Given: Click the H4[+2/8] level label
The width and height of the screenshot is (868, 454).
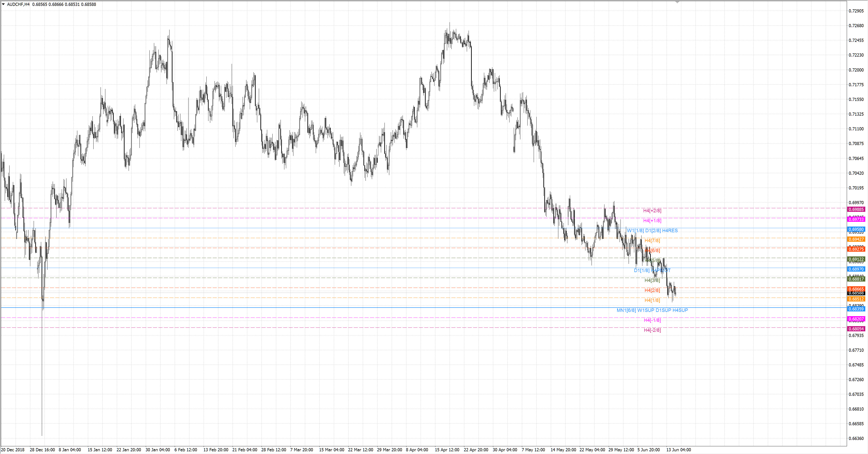Looking at the screenshot, I should click(x=652, y=211).
